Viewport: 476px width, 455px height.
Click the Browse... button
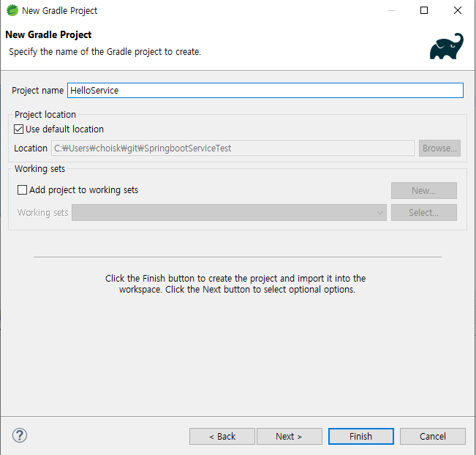pyautogui.click(x=439, y=148)
